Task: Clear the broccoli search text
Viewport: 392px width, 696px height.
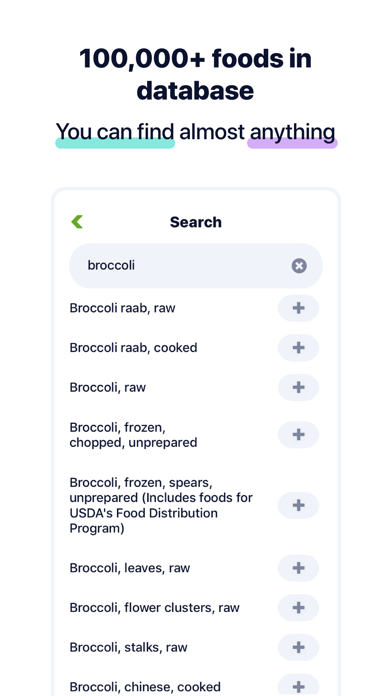Action: click(x=299, y=266)
